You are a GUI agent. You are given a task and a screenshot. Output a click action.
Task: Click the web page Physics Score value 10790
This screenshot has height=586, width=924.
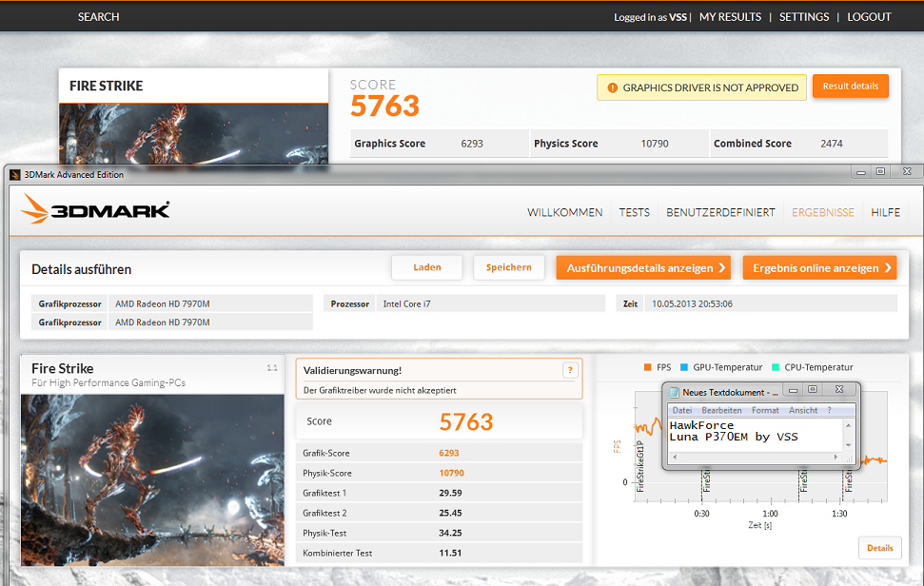[655, 144]
